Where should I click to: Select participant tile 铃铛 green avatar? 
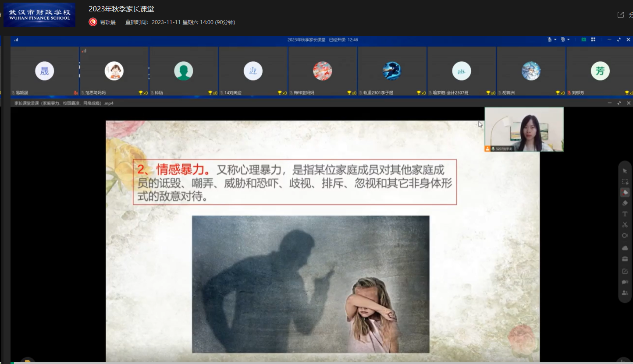(x=184, y=71)
